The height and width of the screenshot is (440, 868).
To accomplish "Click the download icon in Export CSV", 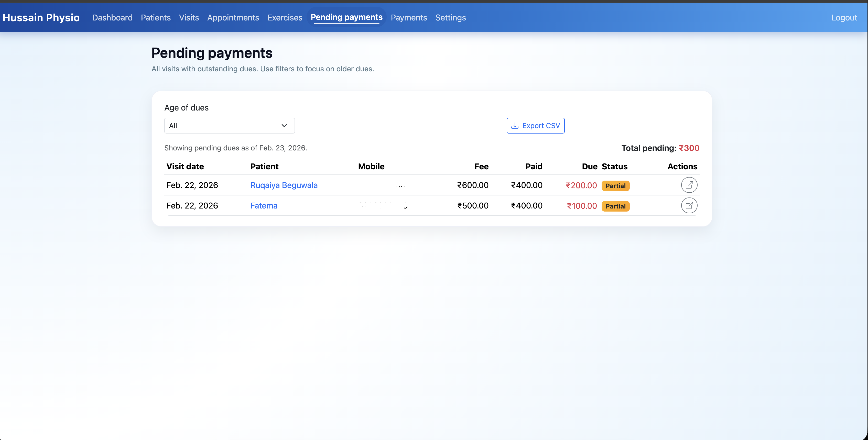I will click(515, 126).
